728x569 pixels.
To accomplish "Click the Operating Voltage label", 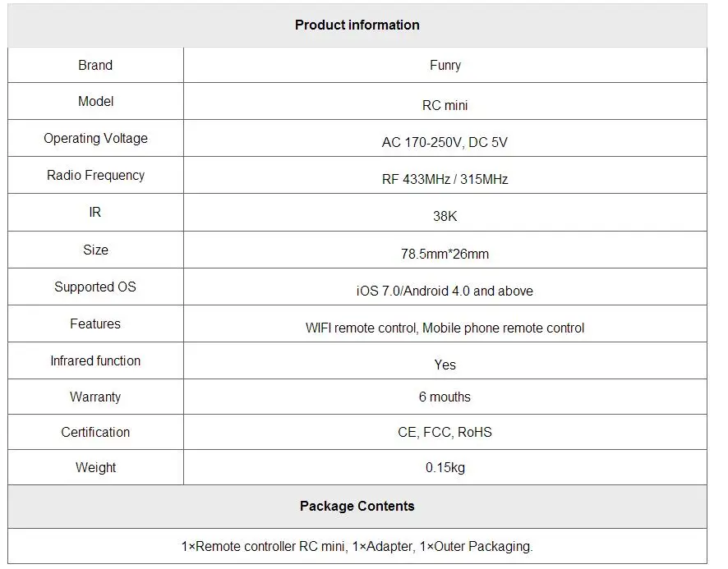I will (95, 138).
